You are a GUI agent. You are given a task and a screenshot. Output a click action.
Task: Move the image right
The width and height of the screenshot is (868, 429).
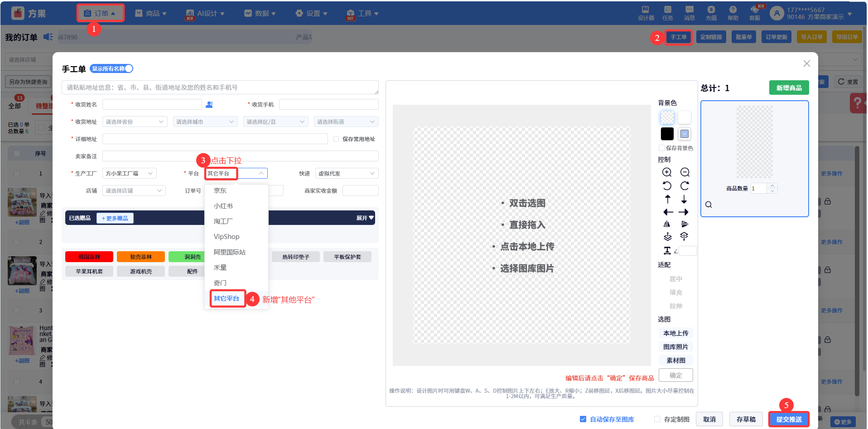coord(684,212)
